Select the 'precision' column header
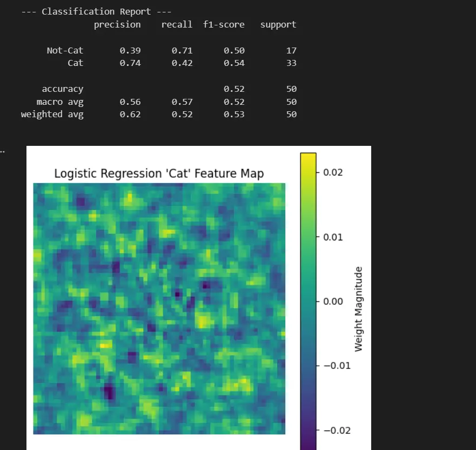The height and width of the screenshot is (450, 476). pyautogui.click(x=117, y=24)
